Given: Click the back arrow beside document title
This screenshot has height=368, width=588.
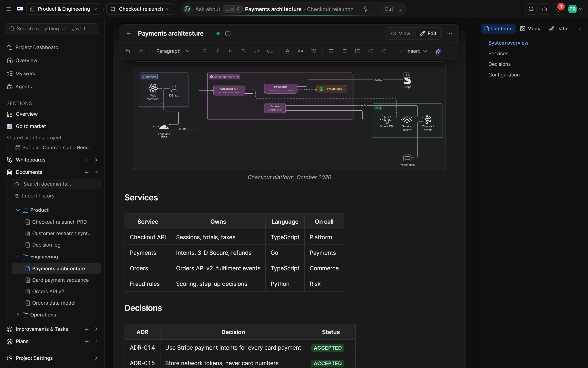Looking at the screenshot, I should [129, 34].
